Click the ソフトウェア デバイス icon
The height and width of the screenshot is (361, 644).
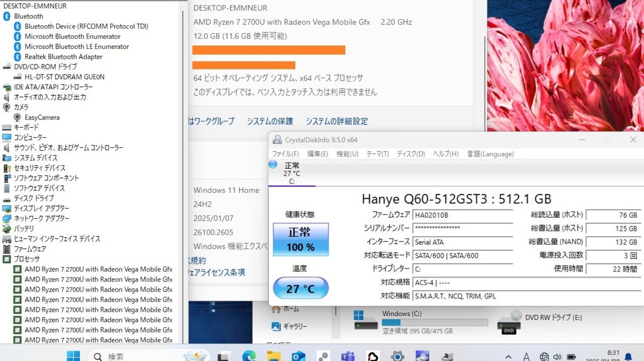point(7,188)
